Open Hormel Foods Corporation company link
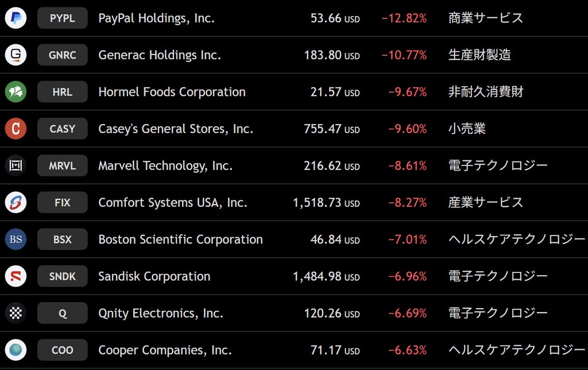Viewport: 588px width, 370px height. (172, 92)
